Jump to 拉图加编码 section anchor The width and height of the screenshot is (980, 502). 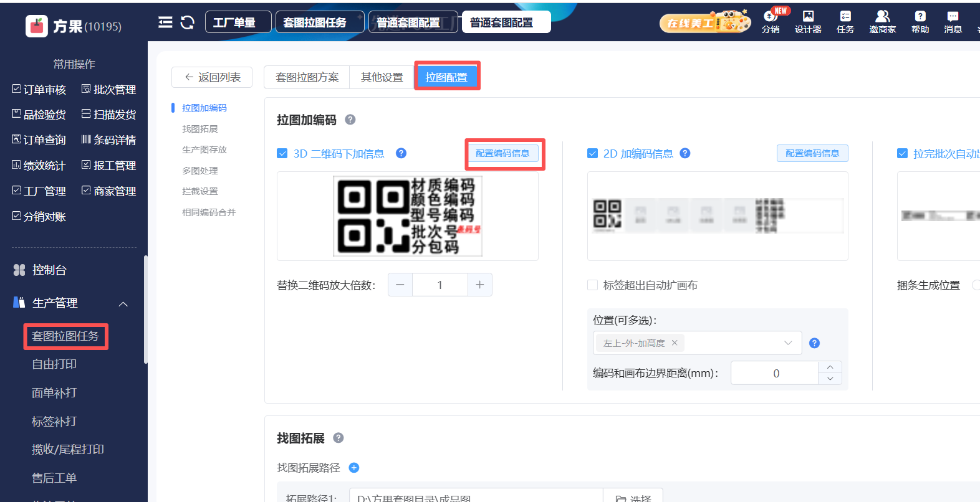point(204,108)
